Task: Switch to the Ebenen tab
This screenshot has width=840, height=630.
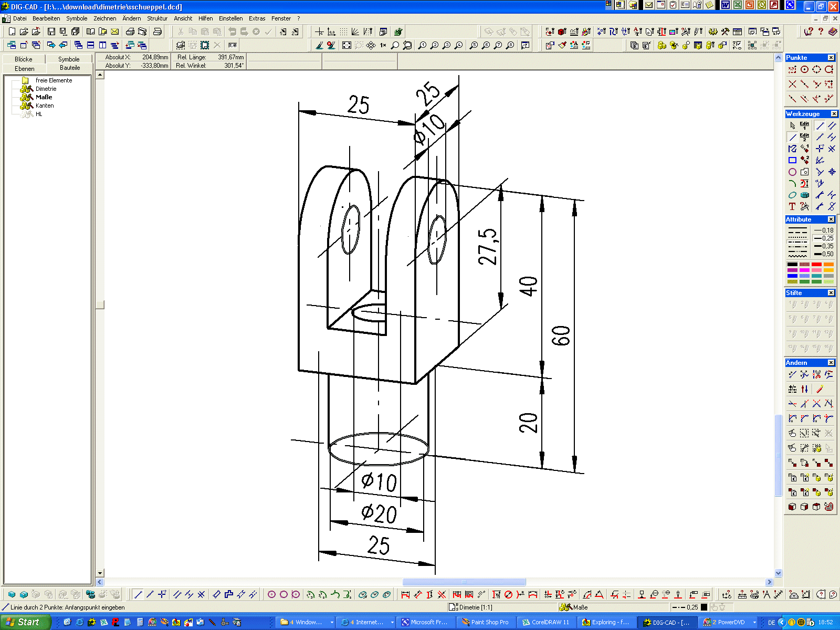Action: pos(25,69)
